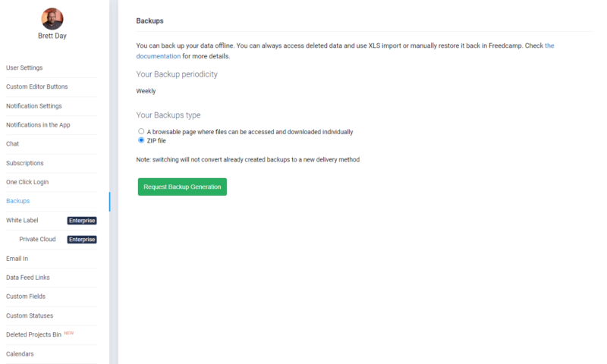Select the ZIP file radio option

(141, 140)
